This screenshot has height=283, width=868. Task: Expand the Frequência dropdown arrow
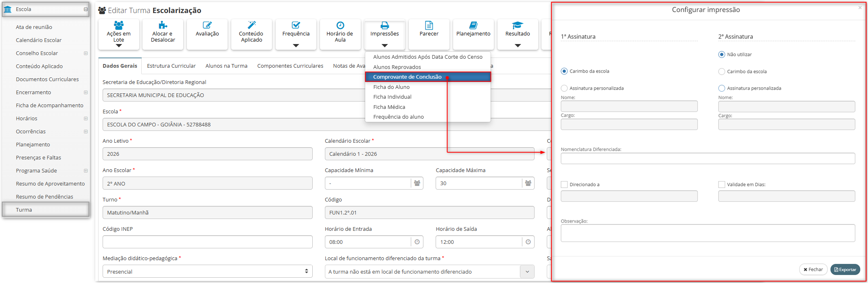[x=296, y=45]
